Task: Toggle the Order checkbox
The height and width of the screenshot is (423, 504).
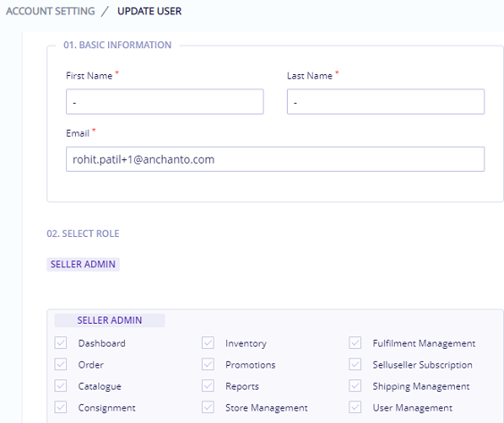Action: click(x=61, y=365)
